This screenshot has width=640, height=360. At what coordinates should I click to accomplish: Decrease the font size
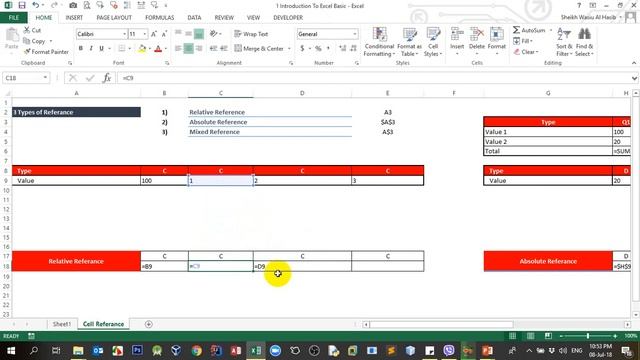point(164,34)
